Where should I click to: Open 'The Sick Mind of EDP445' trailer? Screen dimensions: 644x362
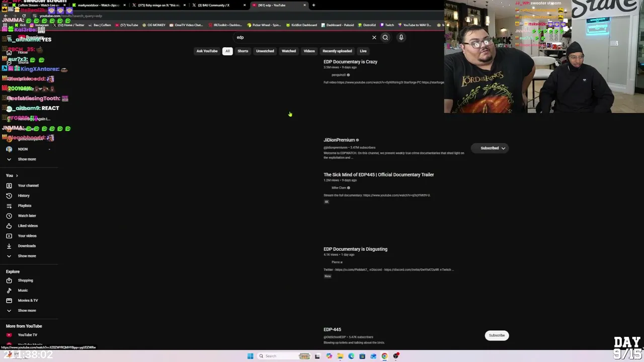point(379,174)
